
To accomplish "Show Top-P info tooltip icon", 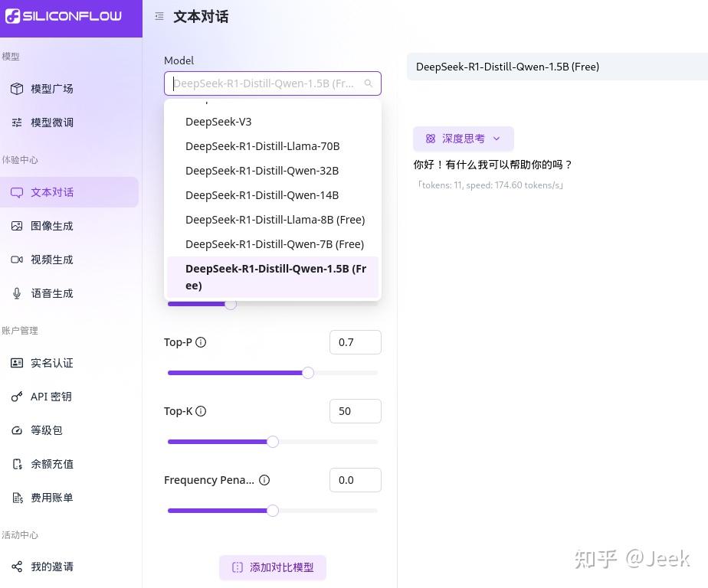I will pos(200,342).
